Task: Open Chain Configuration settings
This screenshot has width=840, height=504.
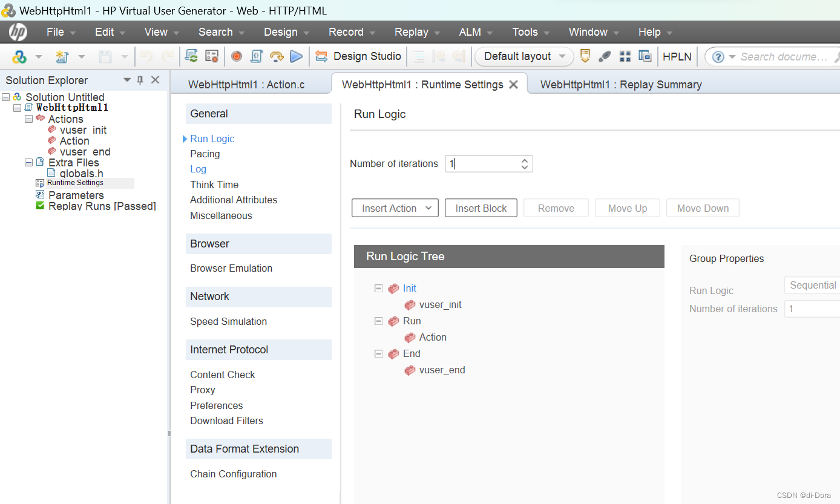Action: (234, 474)
